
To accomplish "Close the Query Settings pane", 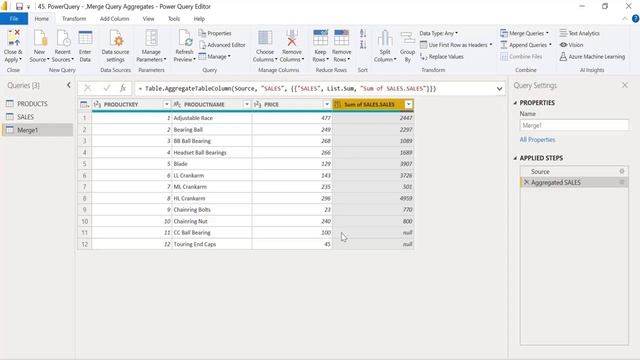I will 624,85.
